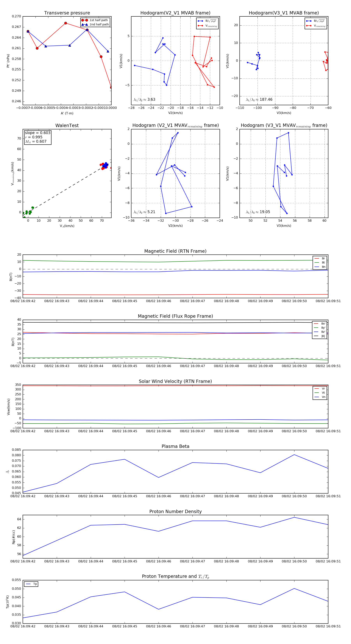Click the 'M_A = 0.607' text

[36, 141]
